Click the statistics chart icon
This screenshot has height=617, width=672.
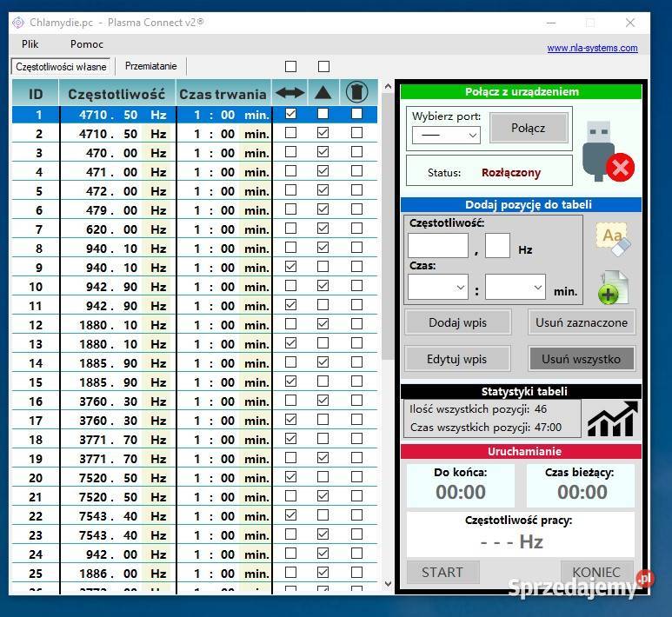(612, 419)
